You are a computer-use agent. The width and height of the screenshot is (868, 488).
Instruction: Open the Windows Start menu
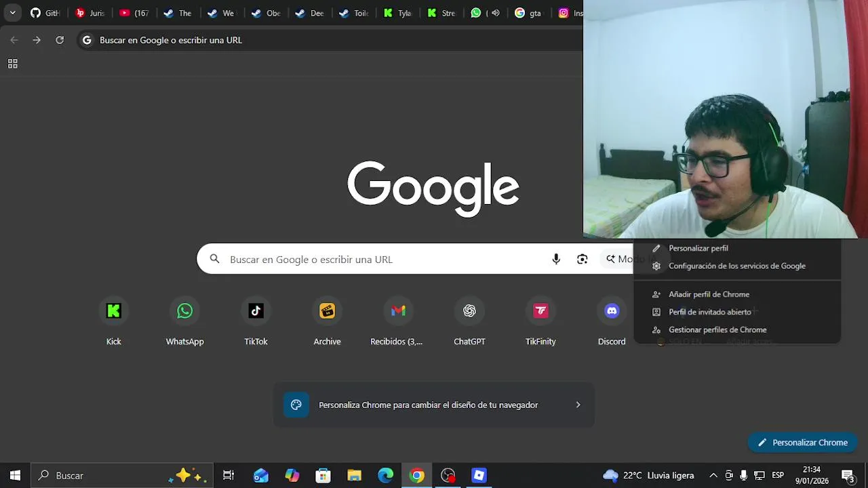15,475
